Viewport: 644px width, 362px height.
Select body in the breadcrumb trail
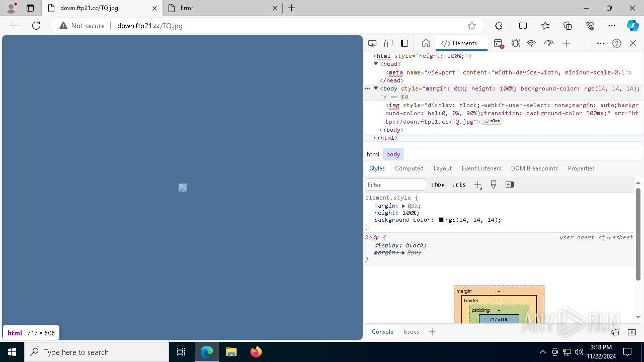point(393,154)
